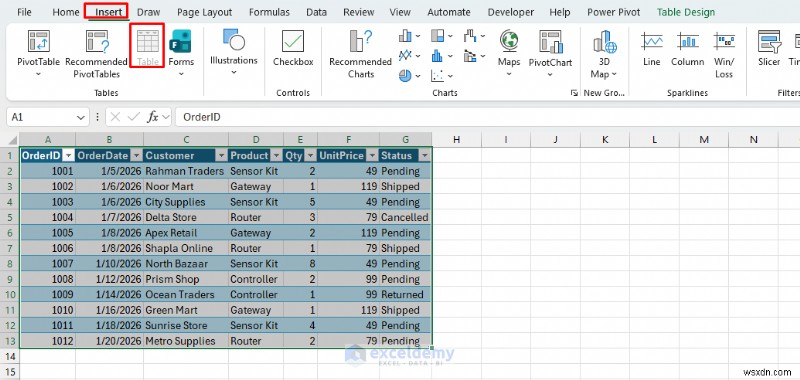
Task: Click the Name Box showing A1
Action: [x=41, y=117]
